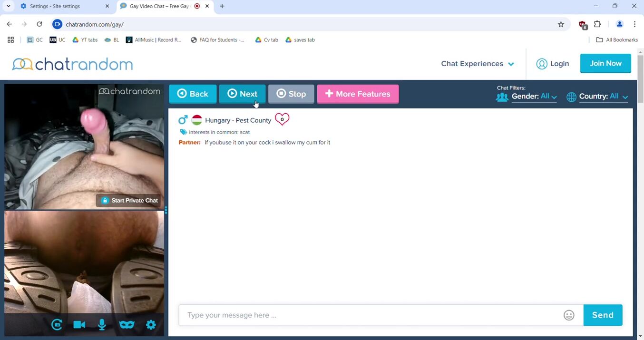
Task: Click the Join Now button
Action: pos(605,63)
